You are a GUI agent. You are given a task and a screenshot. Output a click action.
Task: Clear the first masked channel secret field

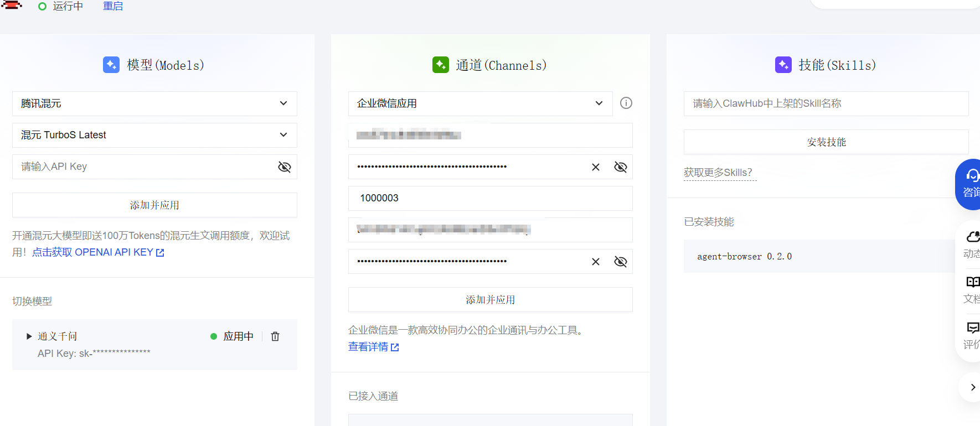(596, 167)
